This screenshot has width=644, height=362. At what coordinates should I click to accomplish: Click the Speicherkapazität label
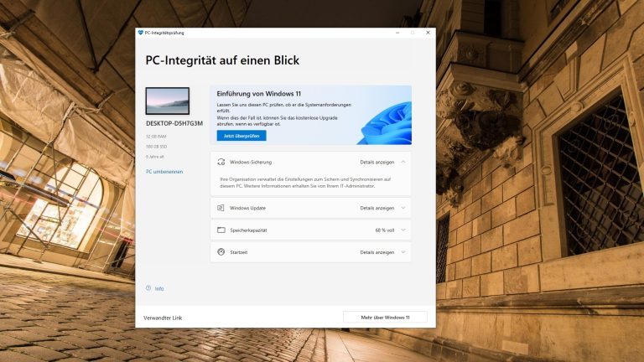pyautogui.click(x=248, y=230)
